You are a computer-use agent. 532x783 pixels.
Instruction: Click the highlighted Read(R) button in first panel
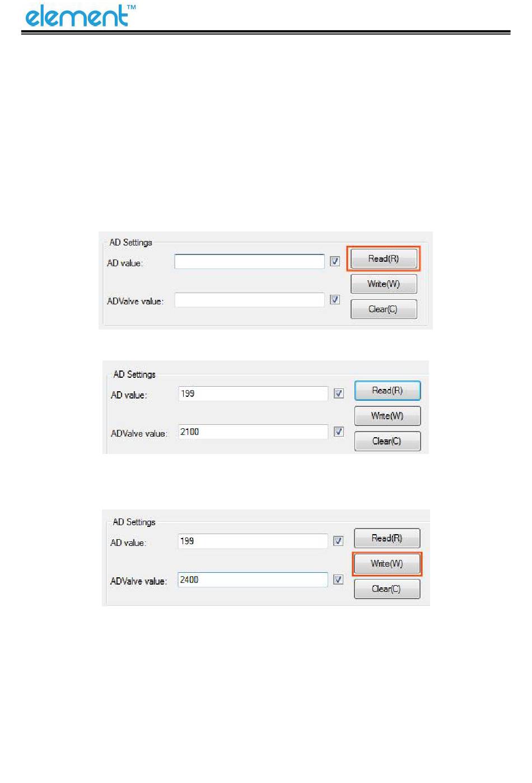pyautogui.click(x=384, y=259)
